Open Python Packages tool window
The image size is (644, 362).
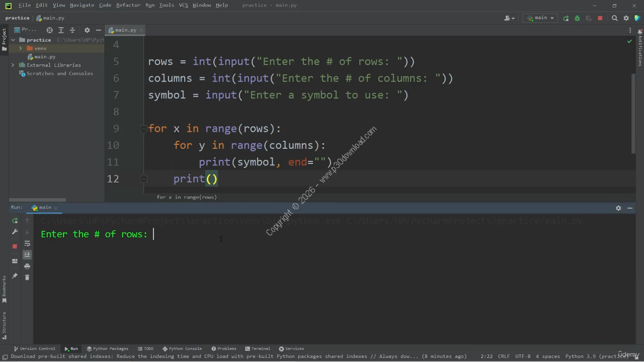click(x=107, y=348)
